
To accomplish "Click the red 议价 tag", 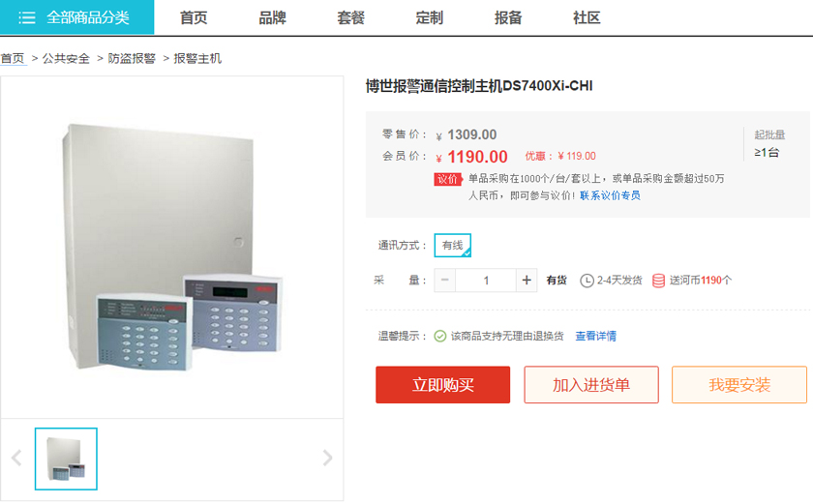I will coord(447,179).
